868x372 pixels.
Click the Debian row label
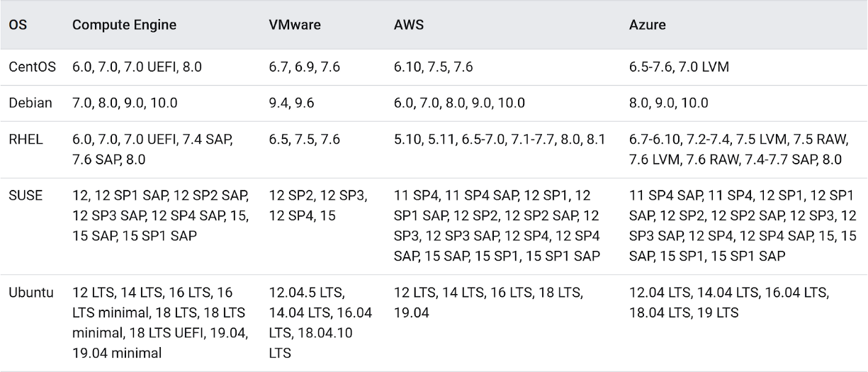[x=30, y=103]
